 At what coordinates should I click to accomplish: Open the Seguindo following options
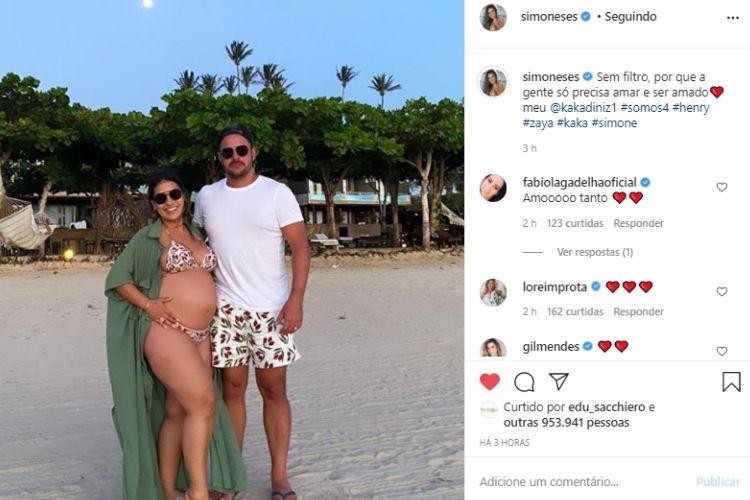pyautogui.click(x=630, y=17)
